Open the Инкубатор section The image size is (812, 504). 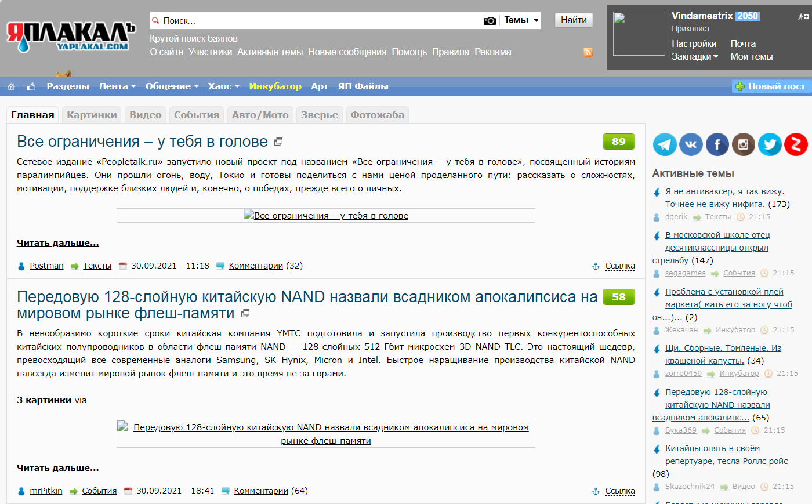click(275, 86)
